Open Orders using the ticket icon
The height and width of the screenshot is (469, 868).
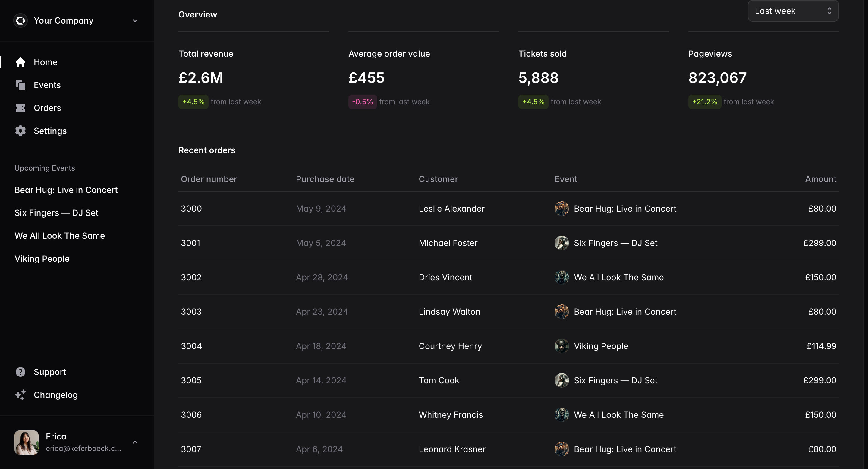coord(20,108)
